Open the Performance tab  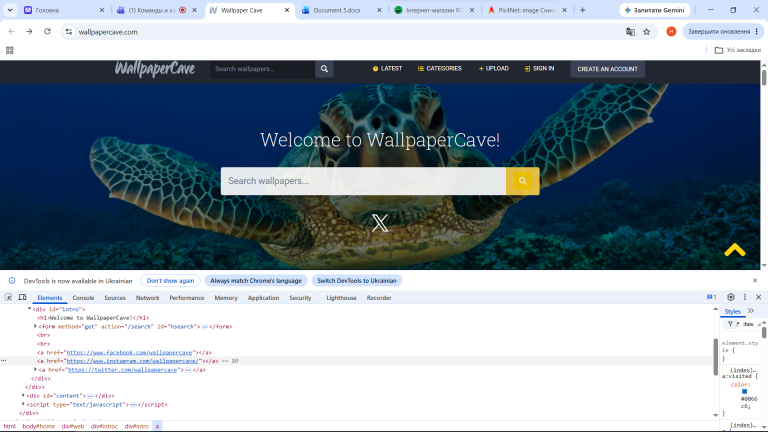point(187,297)
